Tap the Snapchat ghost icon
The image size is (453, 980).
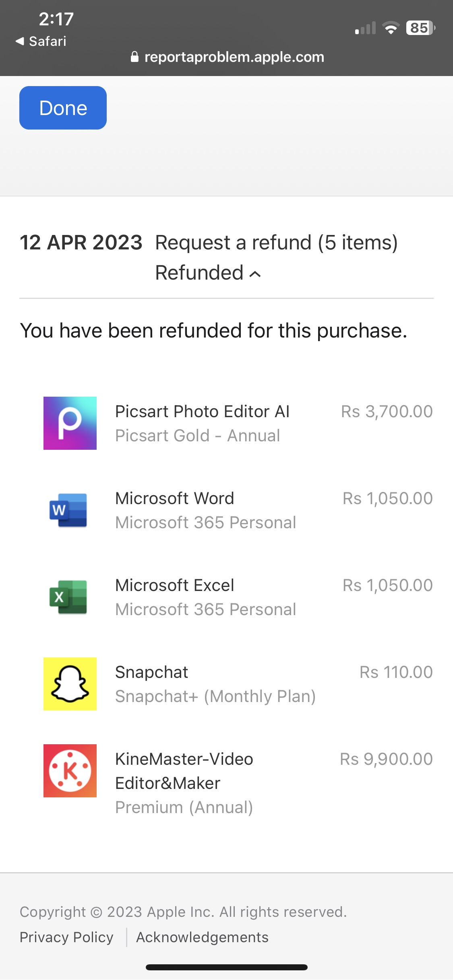tap(70, 684)
